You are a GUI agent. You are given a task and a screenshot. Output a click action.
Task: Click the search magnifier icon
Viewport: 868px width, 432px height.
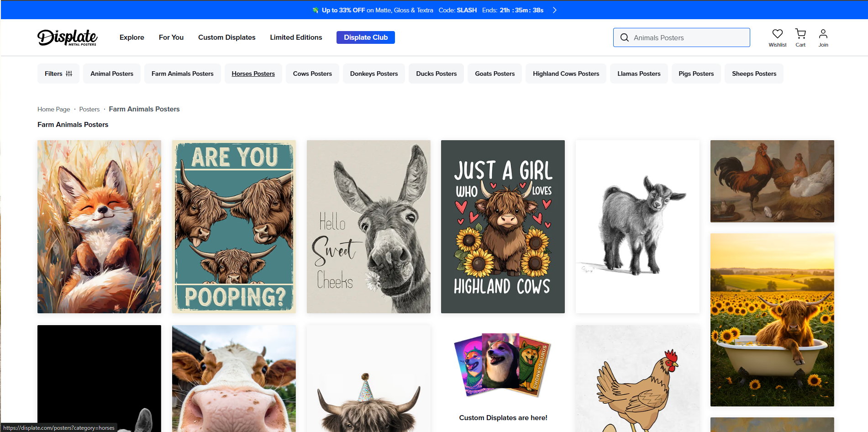point(624,37)
